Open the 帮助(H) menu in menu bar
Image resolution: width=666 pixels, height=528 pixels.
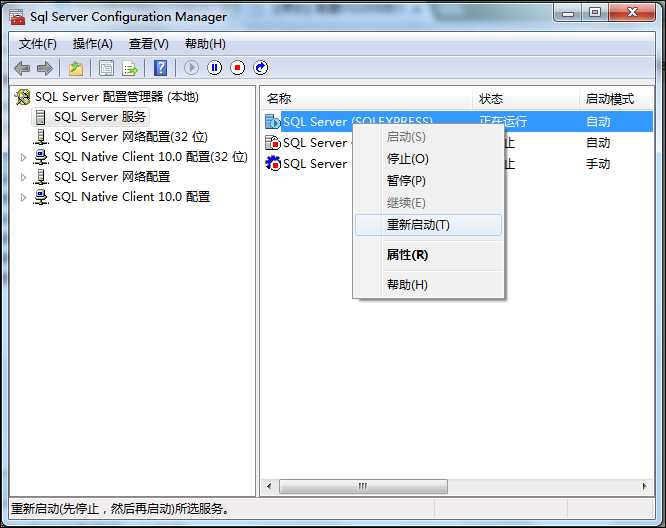coord(205,44)
